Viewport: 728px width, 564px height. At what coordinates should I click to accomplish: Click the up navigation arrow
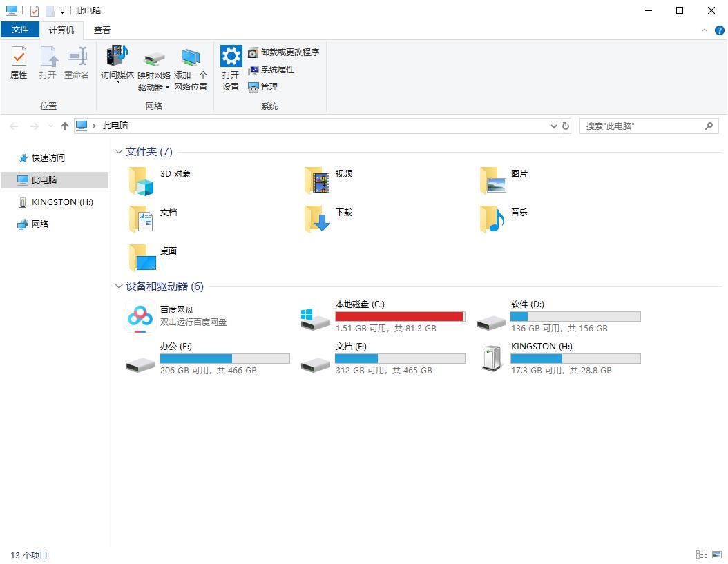pyautogui.click(x=64, y=126)
